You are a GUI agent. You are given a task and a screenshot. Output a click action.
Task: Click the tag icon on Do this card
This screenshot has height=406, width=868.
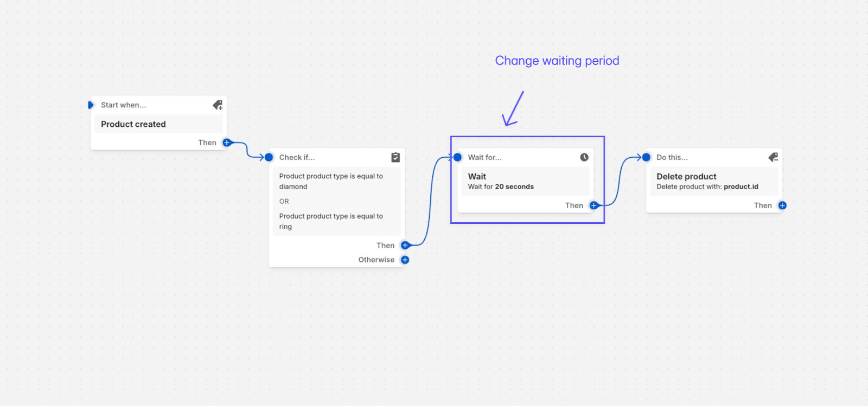tap(773, 157)
